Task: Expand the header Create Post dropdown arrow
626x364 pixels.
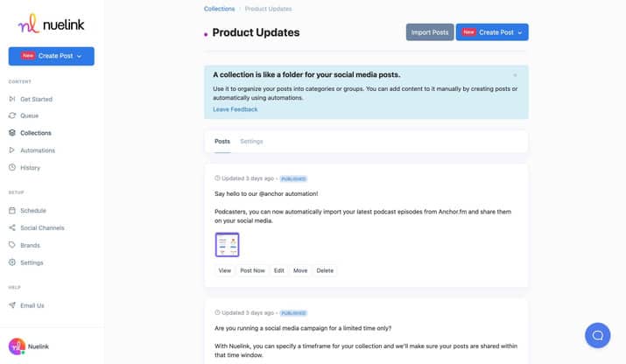Action: [x=520, y=32]
